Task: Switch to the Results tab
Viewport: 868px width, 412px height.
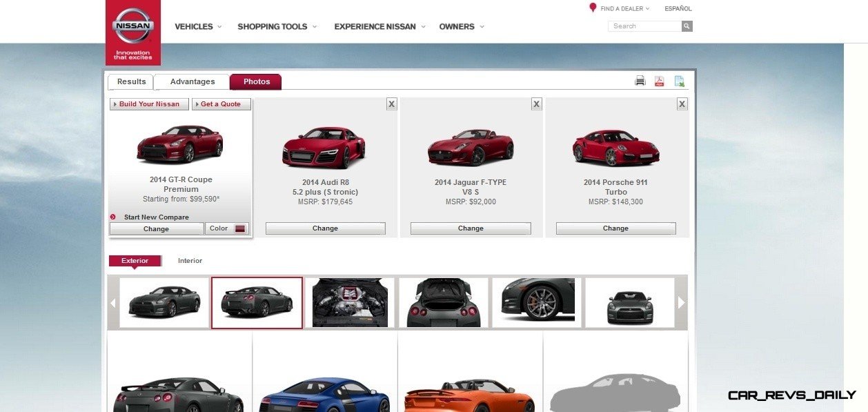Action: coord(131,81)
